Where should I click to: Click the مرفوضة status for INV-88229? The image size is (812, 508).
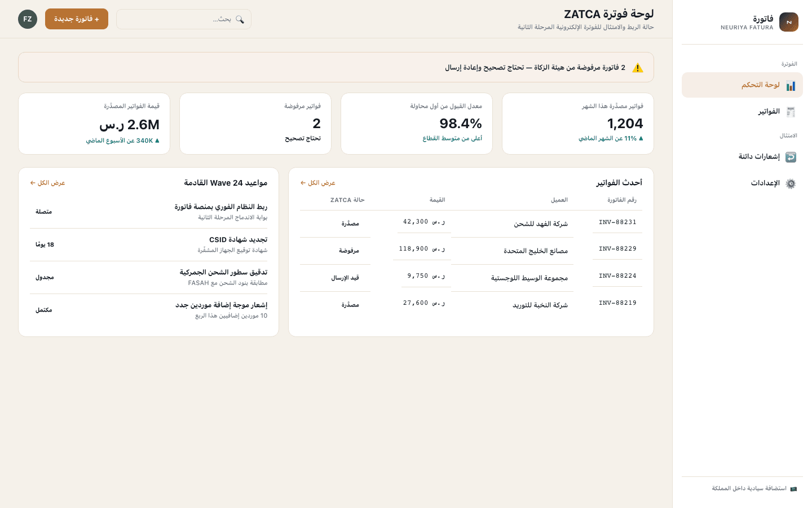pyautogui.click(x=349, y=251)
